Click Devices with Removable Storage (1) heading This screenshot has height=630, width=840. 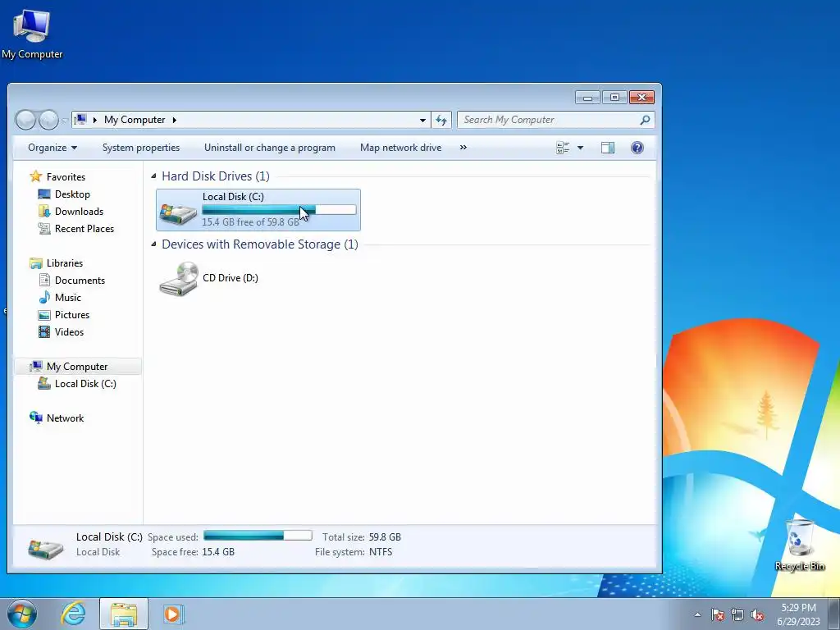260,244
